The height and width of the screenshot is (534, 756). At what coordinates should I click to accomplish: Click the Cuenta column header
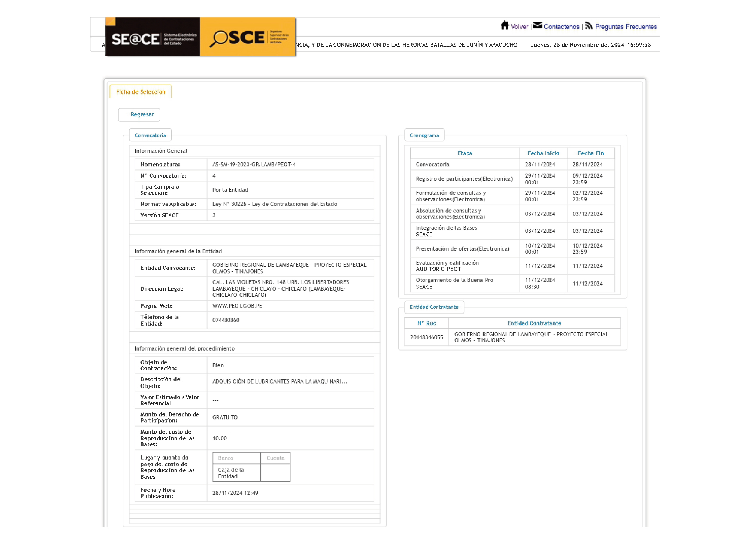click(x=275, y=458)
